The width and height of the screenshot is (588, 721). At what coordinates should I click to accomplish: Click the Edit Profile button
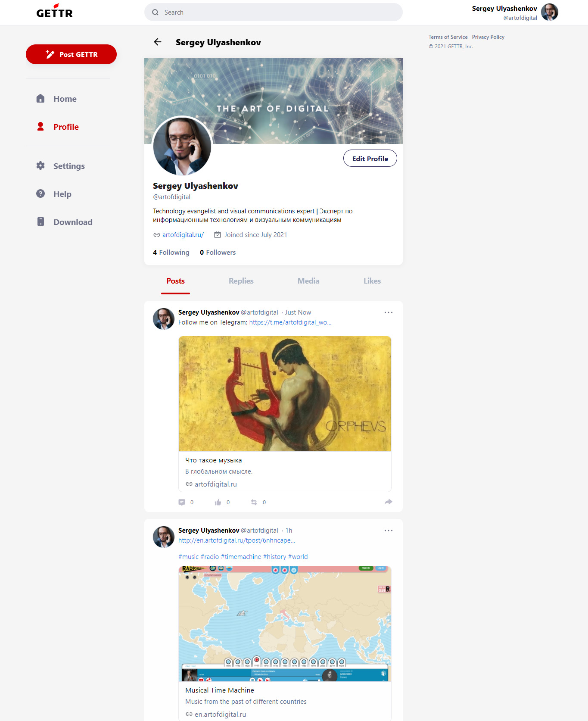370,158
